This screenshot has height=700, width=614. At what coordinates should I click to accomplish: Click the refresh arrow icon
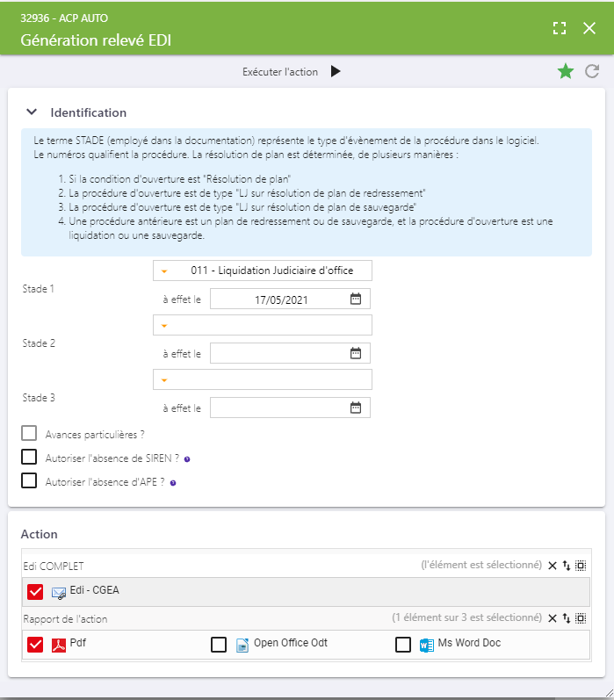(x=592, y=71)
